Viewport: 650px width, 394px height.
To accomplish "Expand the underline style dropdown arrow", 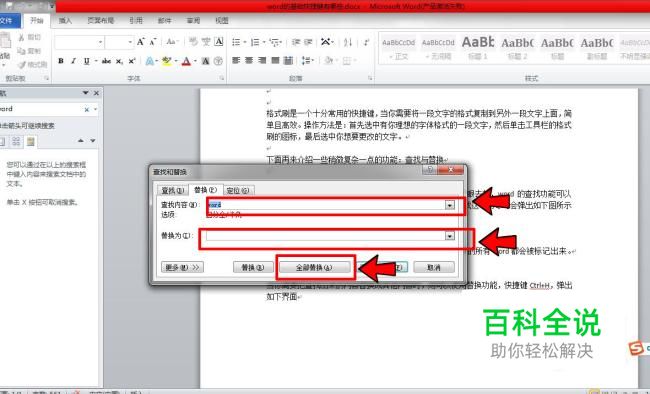I will click(95, 61).
